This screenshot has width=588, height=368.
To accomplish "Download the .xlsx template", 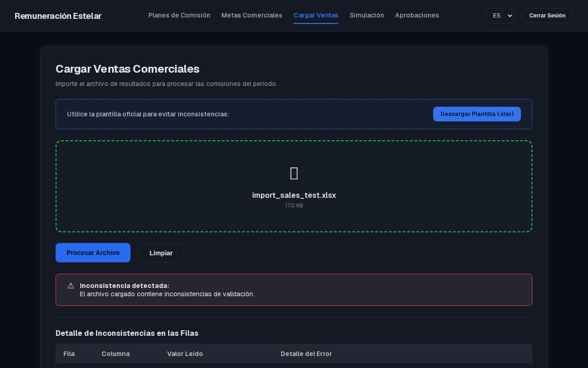I will [x=477, y=114].
